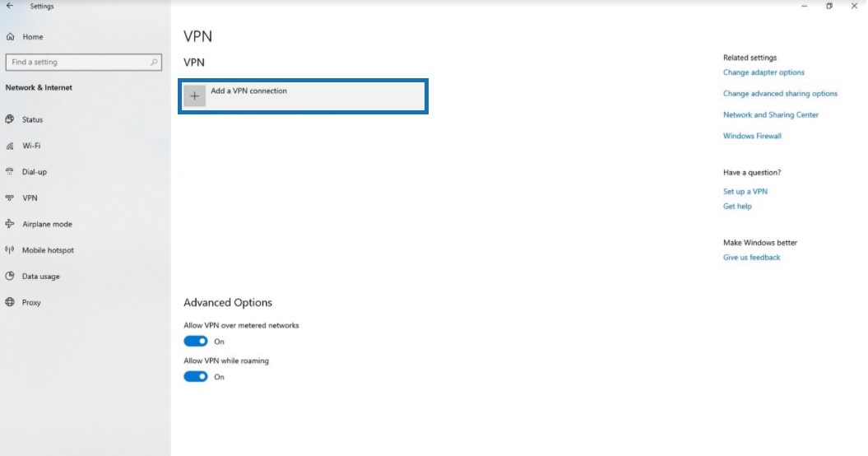Click the Mobile hotspot antenna icon
This screenshot has height=456, width=868.
point(10,250)
